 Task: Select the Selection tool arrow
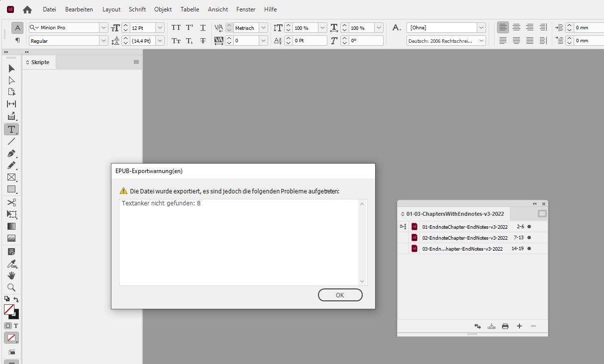11,68
